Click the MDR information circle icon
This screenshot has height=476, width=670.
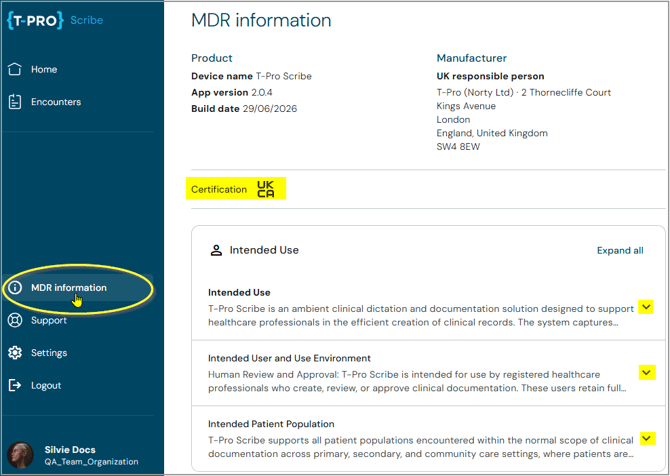(15, 288)
